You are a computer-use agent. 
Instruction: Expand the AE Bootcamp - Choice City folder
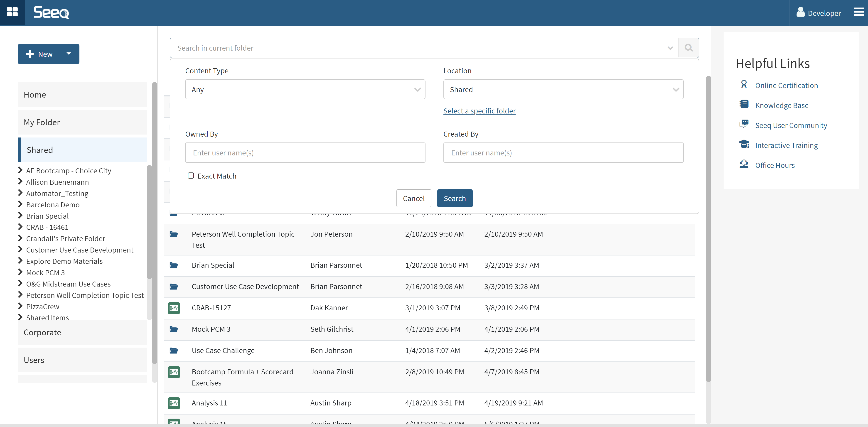point(20,170)
